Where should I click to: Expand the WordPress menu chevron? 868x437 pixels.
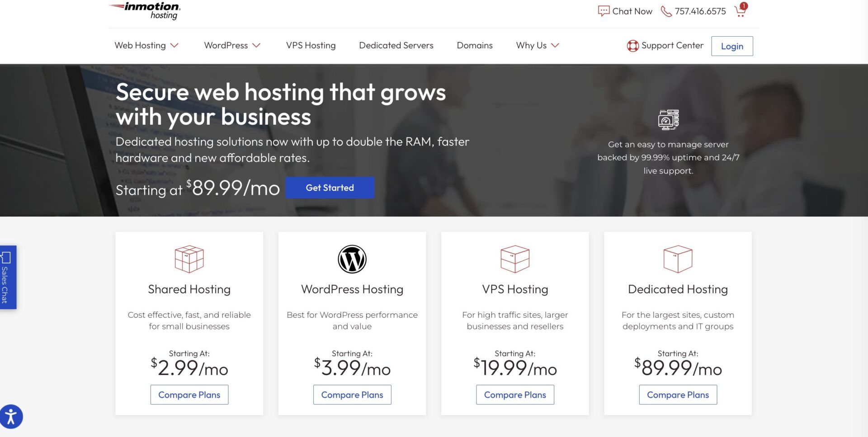(256, 46)
